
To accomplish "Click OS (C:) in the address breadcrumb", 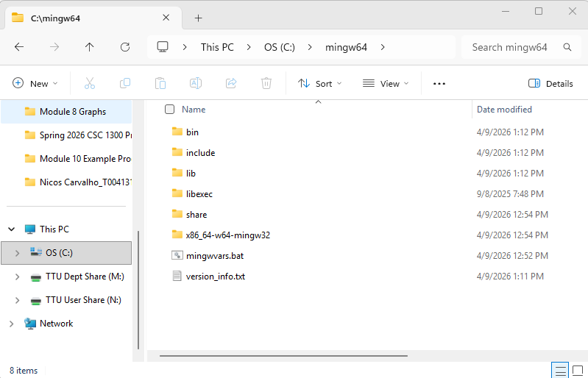I will point(280,47).
